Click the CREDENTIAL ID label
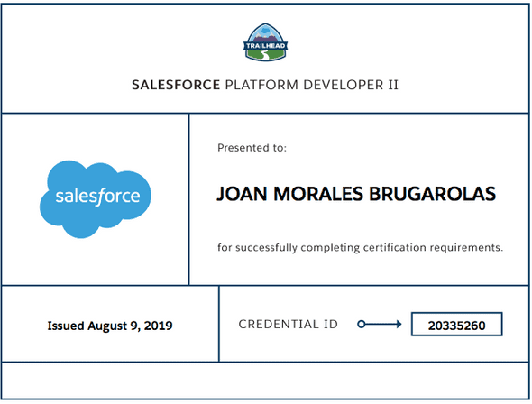Screen dimensions: 532x404 (x=289, y=325)
